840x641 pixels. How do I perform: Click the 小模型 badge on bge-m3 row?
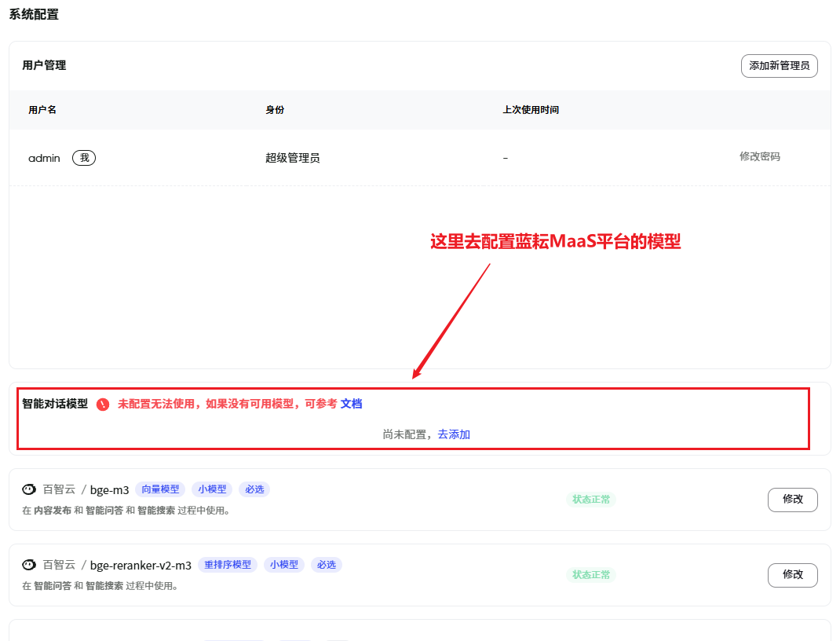[x=212, y=489]
